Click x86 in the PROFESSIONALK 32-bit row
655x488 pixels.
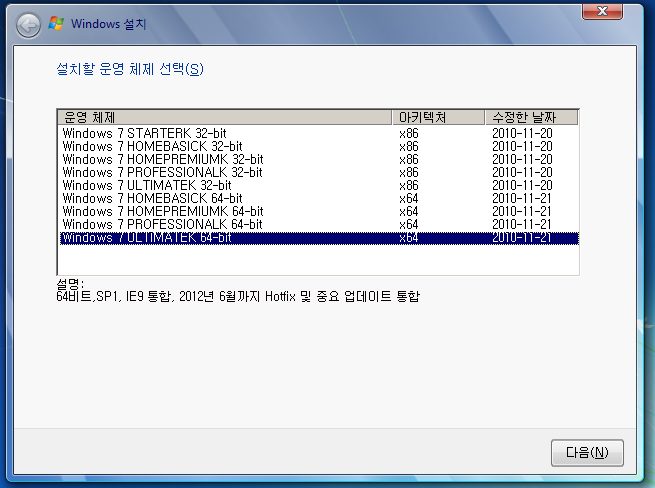(409, 172)
